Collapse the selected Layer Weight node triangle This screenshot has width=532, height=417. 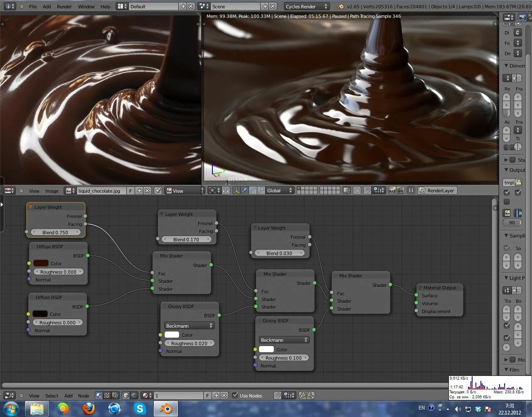point(30,207)
